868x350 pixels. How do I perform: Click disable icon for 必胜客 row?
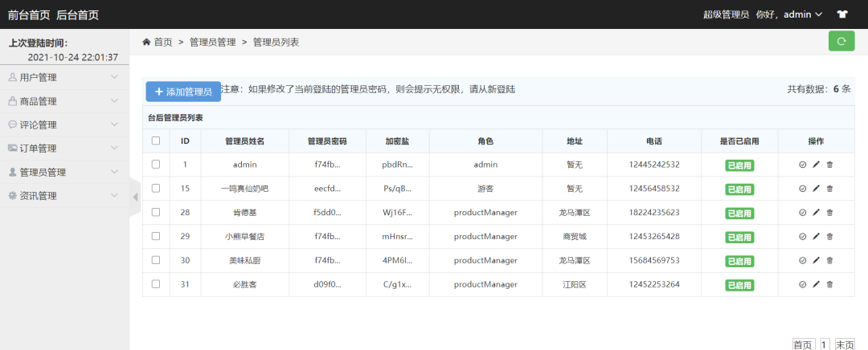click(x=802, y=284)
